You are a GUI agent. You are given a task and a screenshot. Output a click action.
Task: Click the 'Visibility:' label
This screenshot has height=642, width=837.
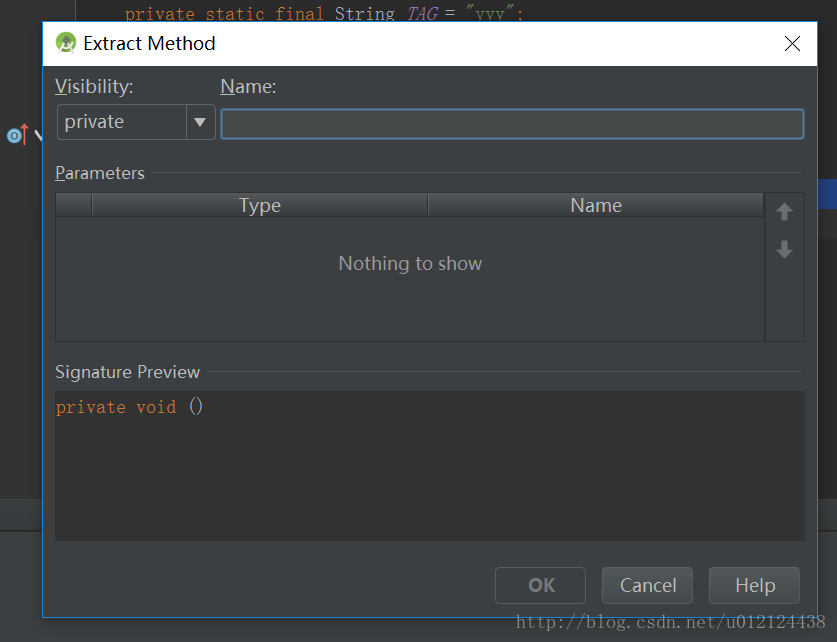click(94, 86)
